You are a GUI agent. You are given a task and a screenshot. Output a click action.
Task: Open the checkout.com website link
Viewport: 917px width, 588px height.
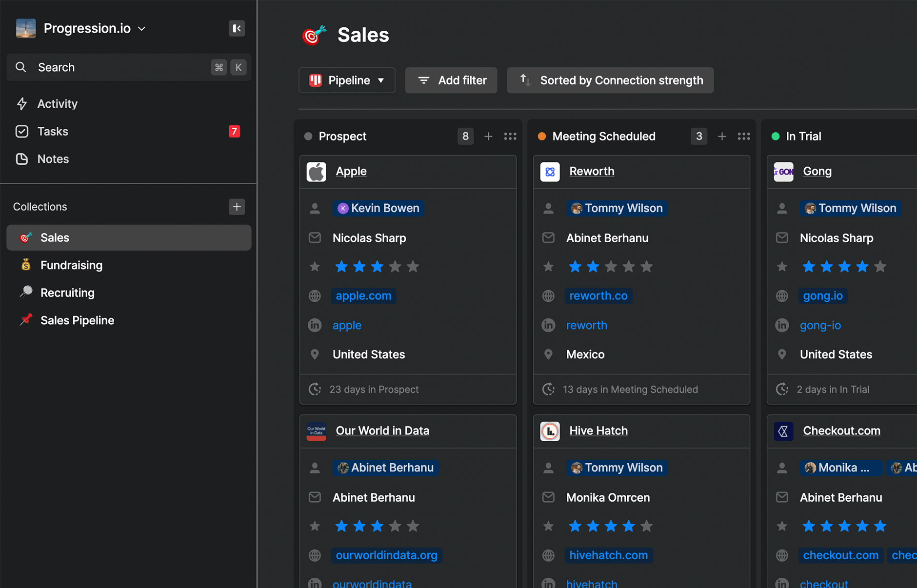[841, 555]
